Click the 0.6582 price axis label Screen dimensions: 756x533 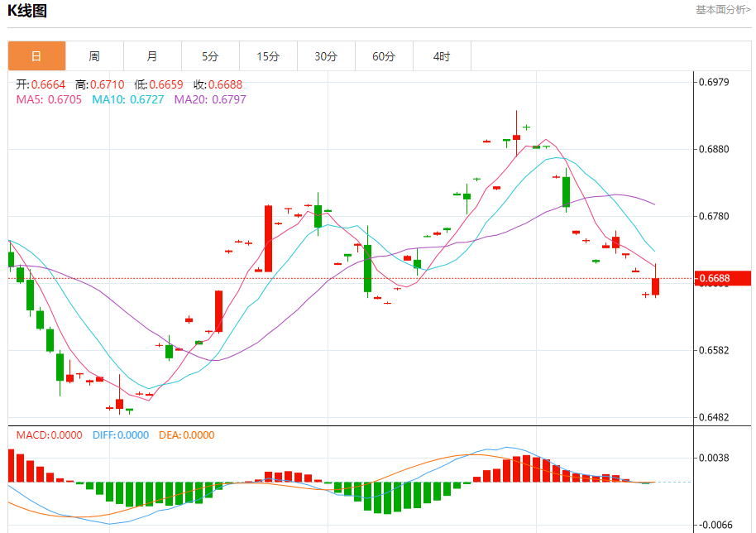714,350
